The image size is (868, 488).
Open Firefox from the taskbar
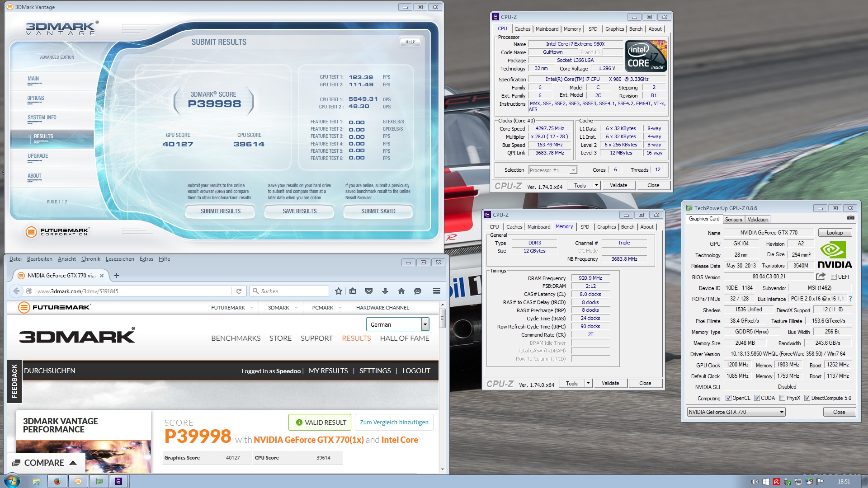pyautogui.click(x=57, y=481)
